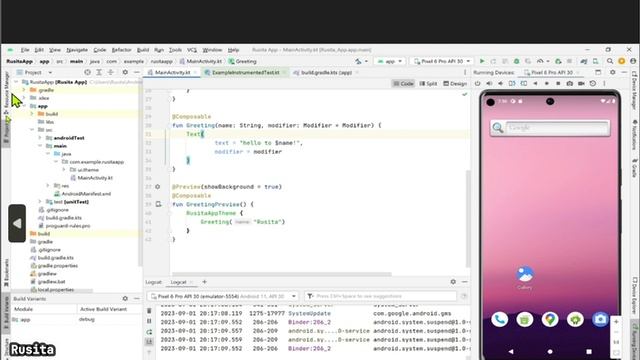Viewport: 640px width, 360px height.
Task: Open emulator snapshots clock icon
Action: click(x=593, y=83)
